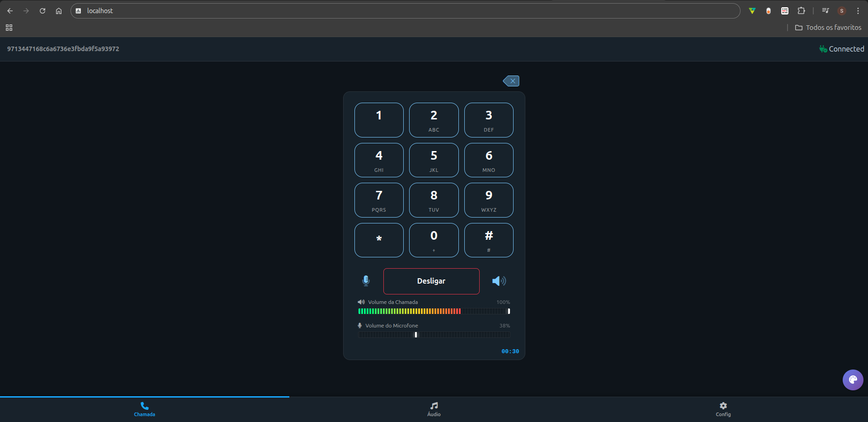Click the speaker icon beside Volume da Chamada

tap(360, 302)
